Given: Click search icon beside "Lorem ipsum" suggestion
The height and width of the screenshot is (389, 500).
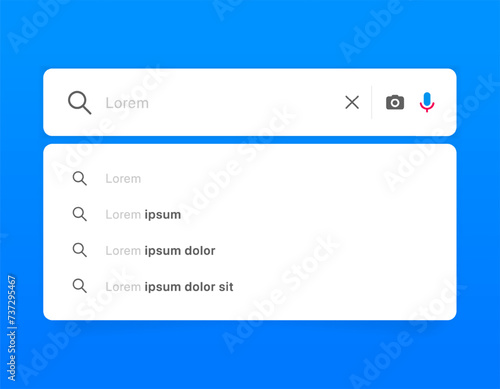Looking at the screenshot, I should tap(80, 214).
